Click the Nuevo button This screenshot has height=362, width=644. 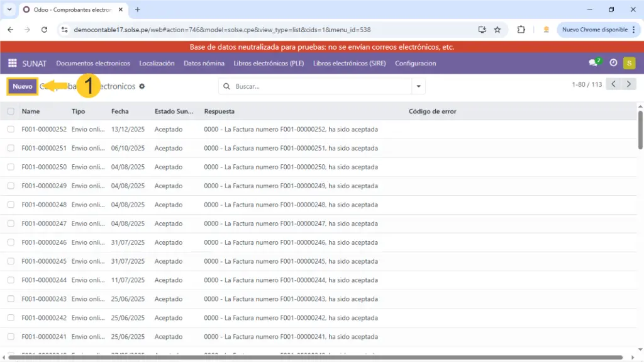23,86
